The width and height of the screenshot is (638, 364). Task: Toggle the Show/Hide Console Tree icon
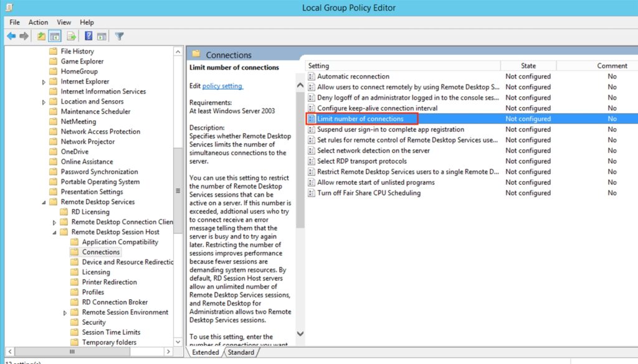pyautogui.click(x=55, y=36)
